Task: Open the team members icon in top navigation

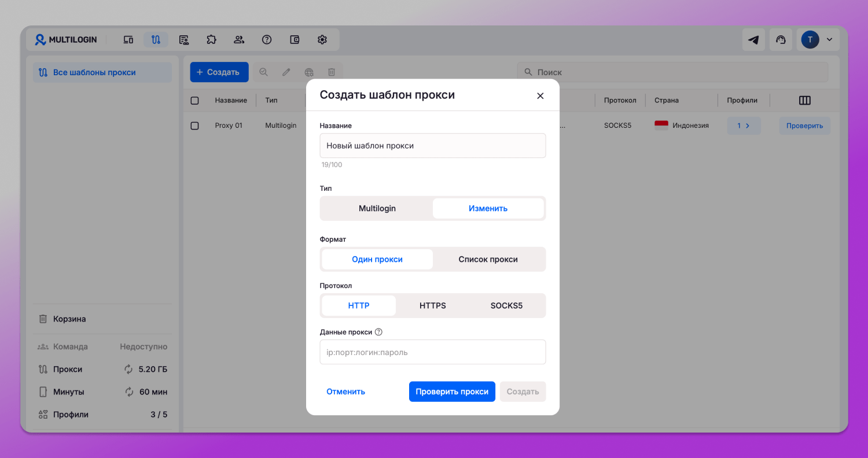Action: (x=239, y=40)
